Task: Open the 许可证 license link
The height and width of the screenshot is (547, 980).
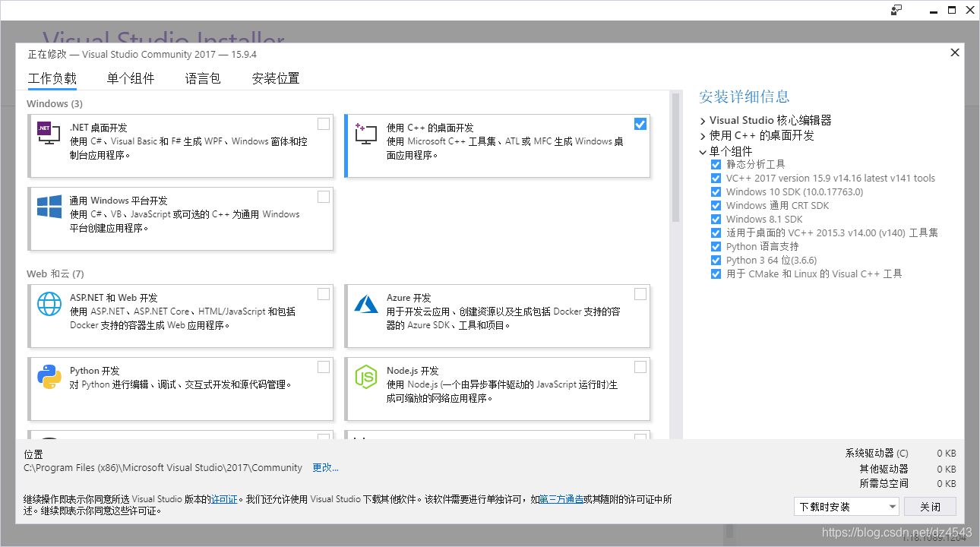Action: [x=224, y=499]
